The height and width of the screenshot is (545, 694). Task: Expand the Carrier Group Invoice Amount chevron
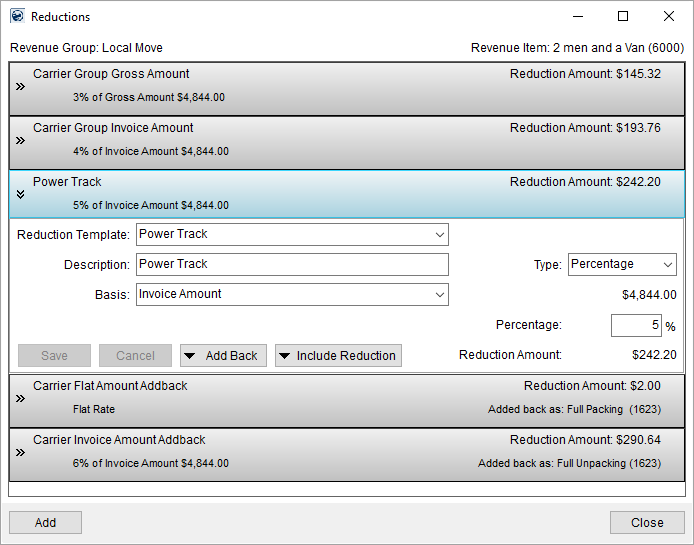coord(20,141)
